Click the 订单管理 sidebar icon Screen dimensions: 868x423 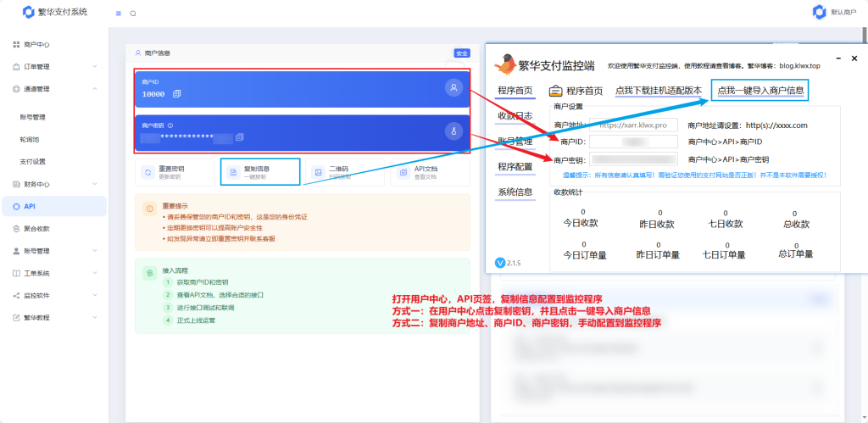click(16, 66)
